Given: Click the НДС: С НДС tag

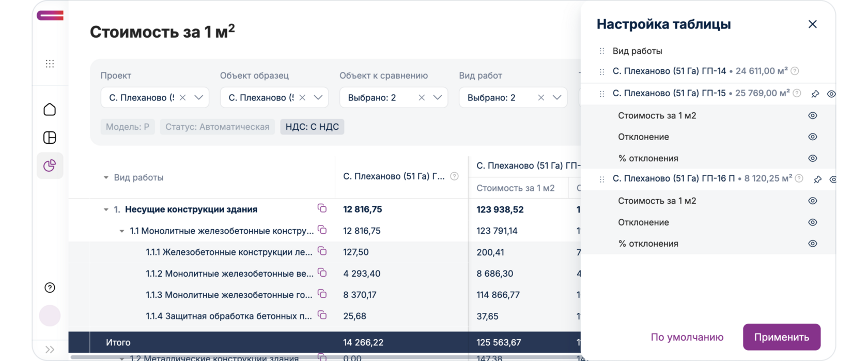Looking at the screenshot, I should pyautogui.click(x=312, y=127).
